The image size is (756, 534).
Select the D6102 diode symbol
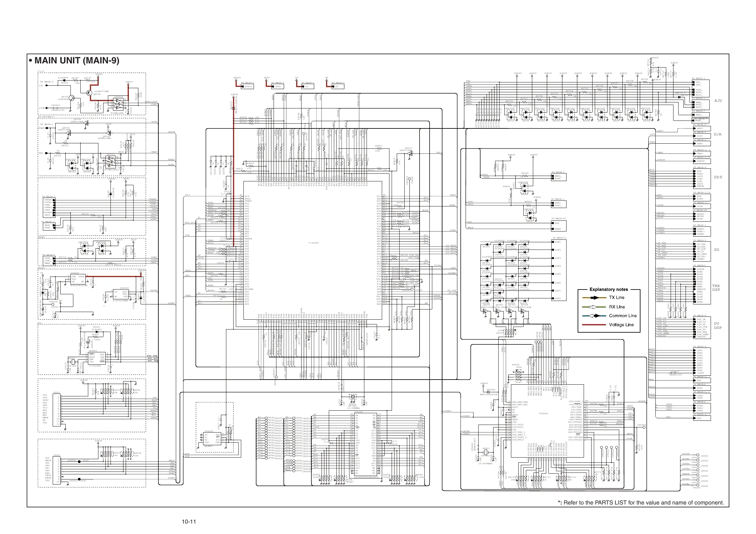(x=64, y=80)
